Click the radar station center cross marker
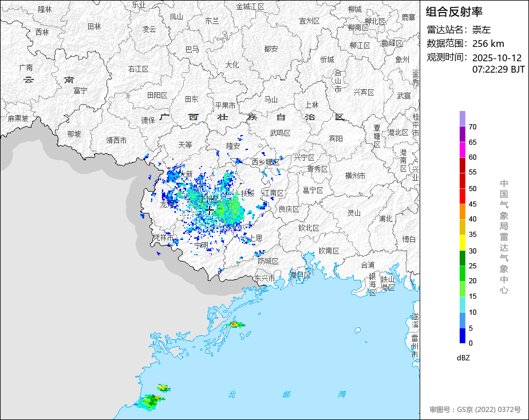The width and height of the screenshot is (529, 420). (x=210, y=211)
